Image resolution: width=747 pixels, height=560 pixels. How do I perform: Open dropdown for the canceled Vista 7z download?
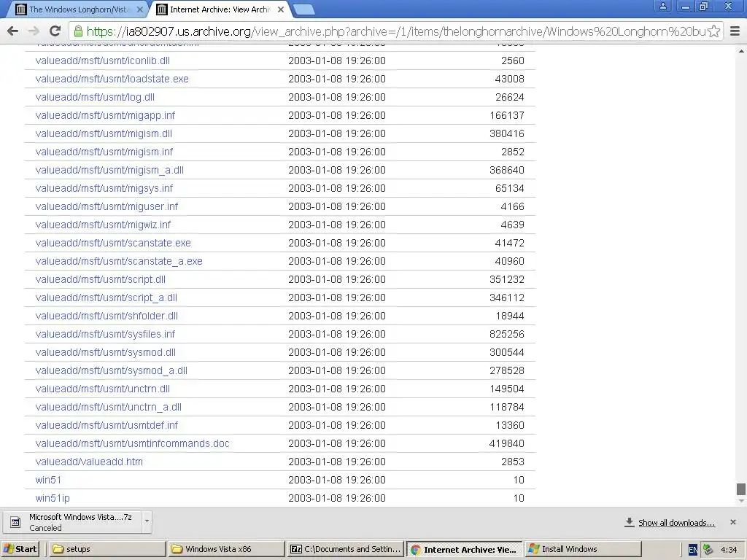[x=147, y=521]
